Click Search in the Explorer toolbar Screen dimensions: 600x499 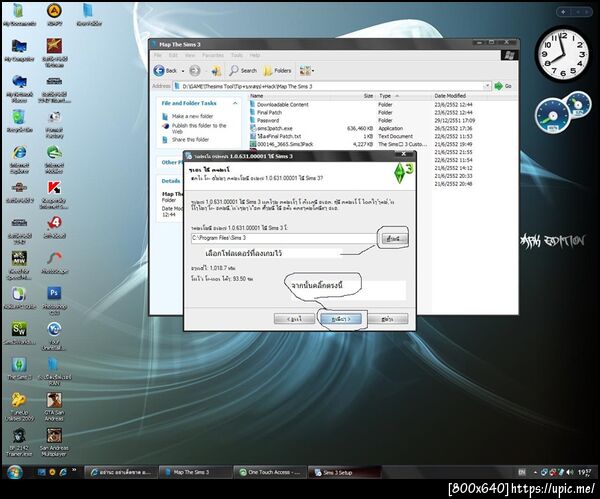(x=243, y=70)
